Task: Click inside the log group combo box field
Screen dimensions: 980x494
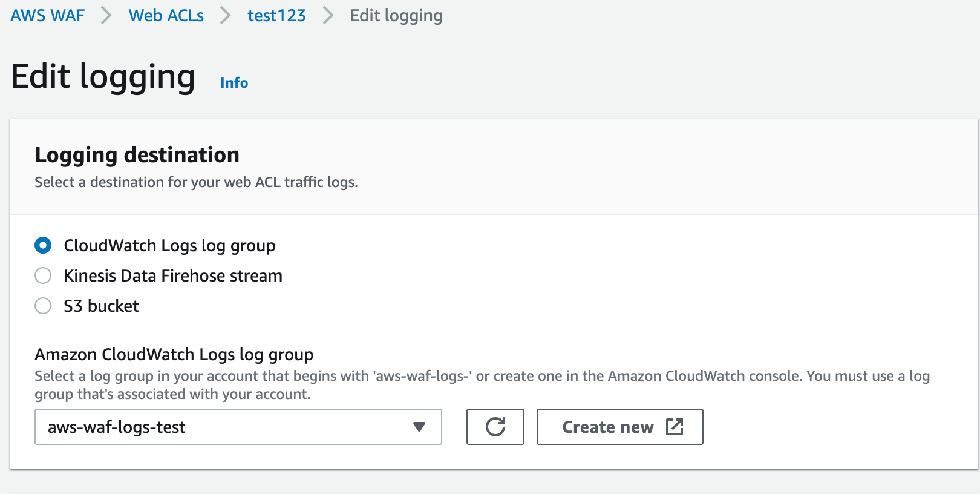Action: (x=181, y=427)
